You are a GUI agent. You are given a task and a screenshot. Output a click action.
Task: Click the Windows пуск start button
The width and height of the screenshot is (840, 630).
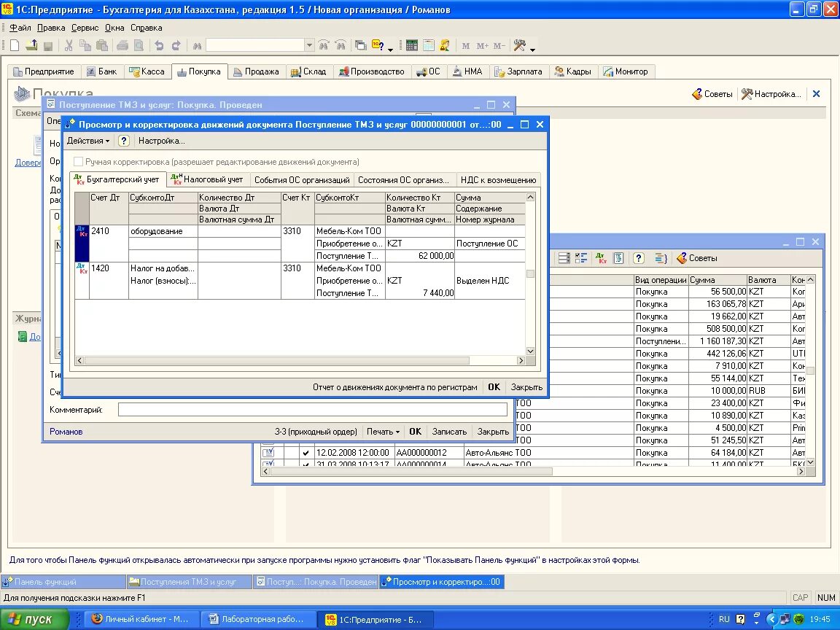(34, 619)
